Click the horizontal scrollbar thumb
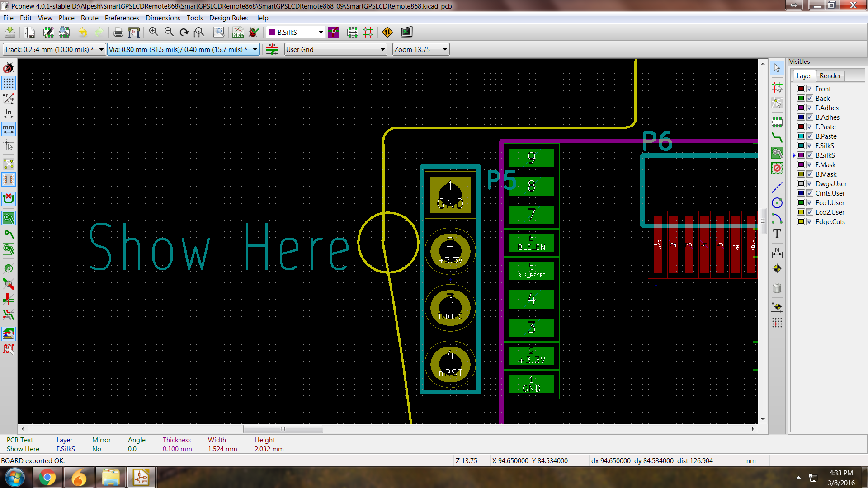 point(283,429)
